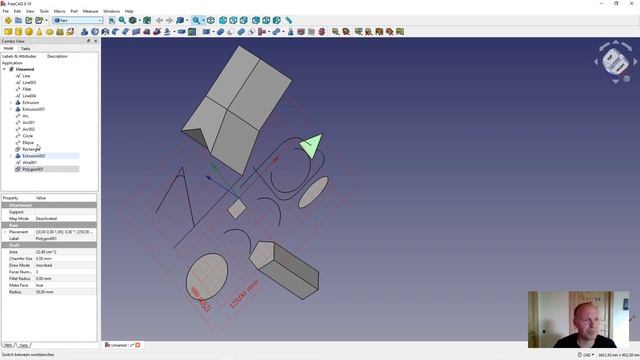
Task: Click the Fit all magnifier icon
Action: (112, 20)
